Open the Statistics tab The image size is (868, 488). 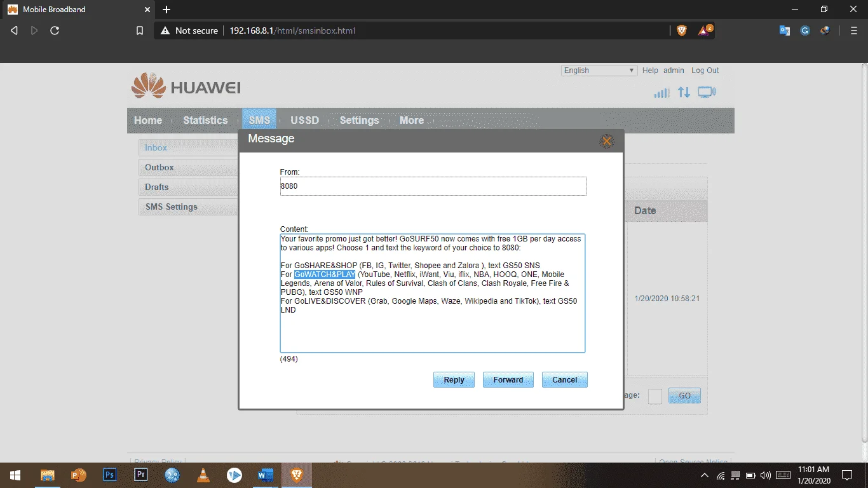[205, 120]
